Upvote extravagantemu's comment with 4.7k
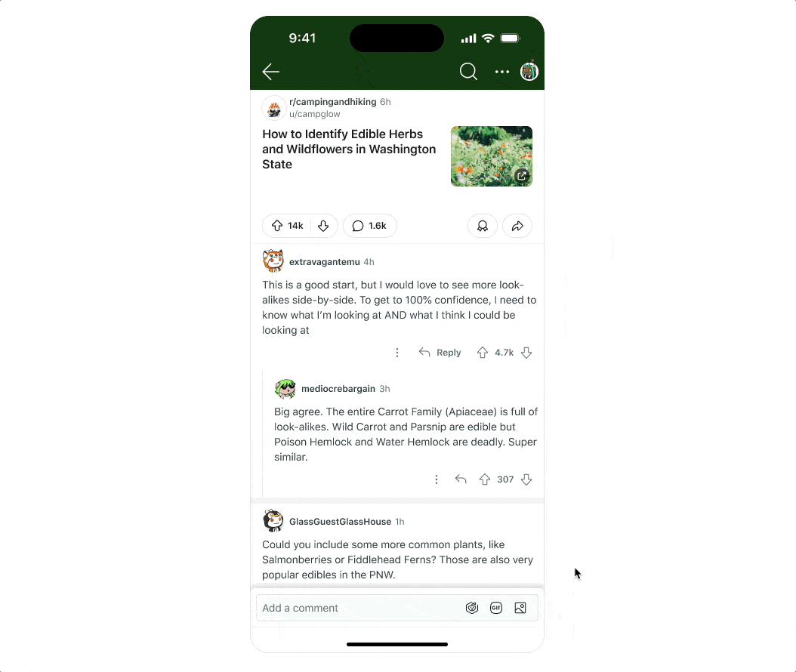This screenshot has width=796, height=672. point(483,353)
